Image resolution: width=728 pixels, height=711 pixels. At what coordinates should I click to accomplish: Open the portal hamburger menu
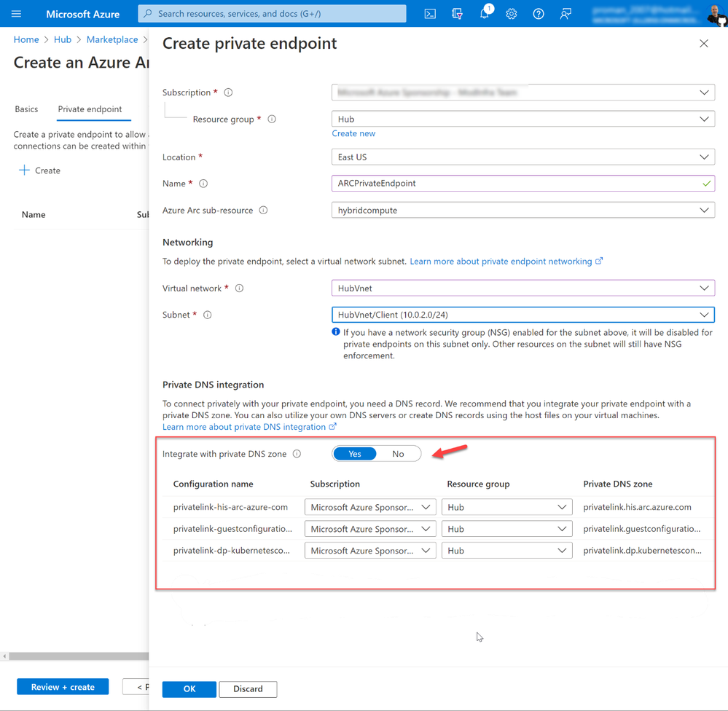(x=16, y=14)
